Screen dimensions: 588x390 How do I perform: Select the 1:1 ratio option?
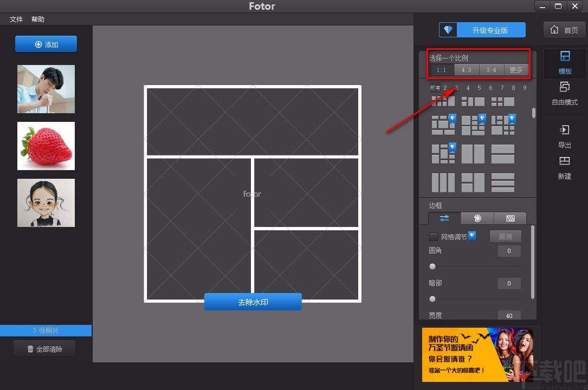click(x=442, y=69)
